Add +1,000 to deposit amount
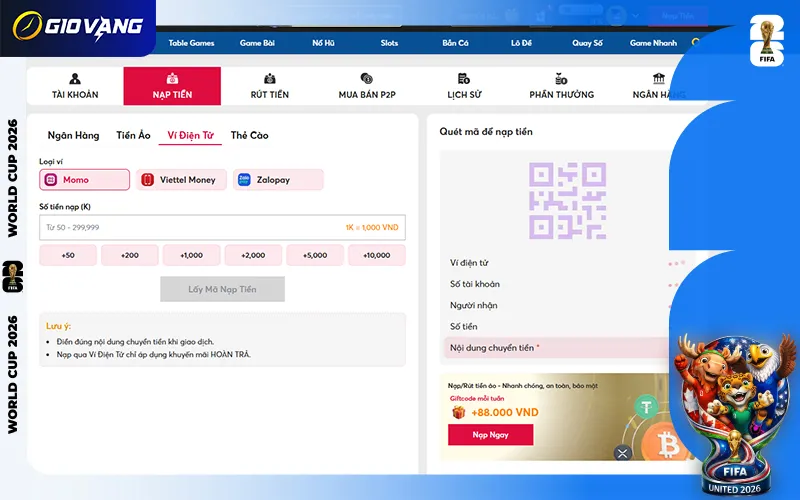This screenshot has width=800, height=500. click(x=191, y=255)
